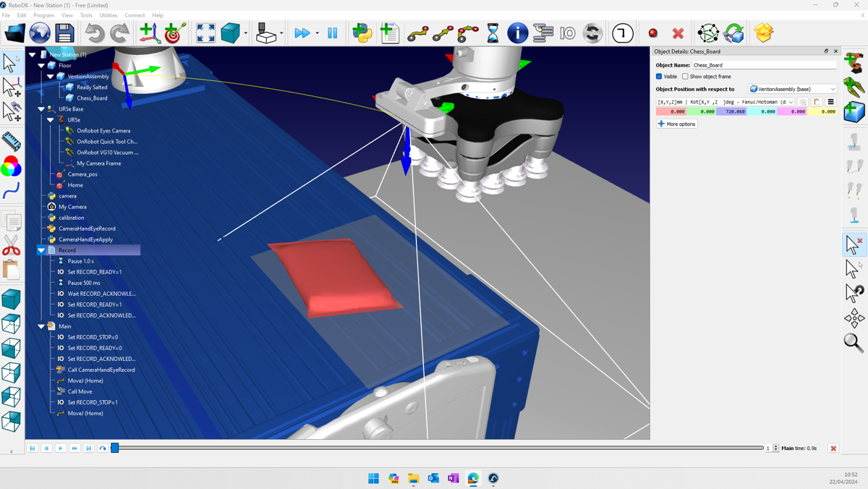Select the Measure ruler tool

click(x=11, y=141)
